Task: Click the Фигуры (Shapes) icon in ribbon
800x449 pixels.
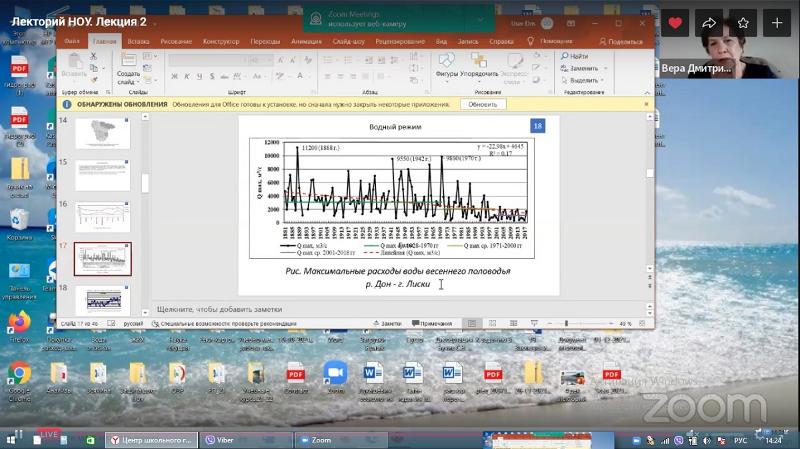Action: (x=447, y=62)
